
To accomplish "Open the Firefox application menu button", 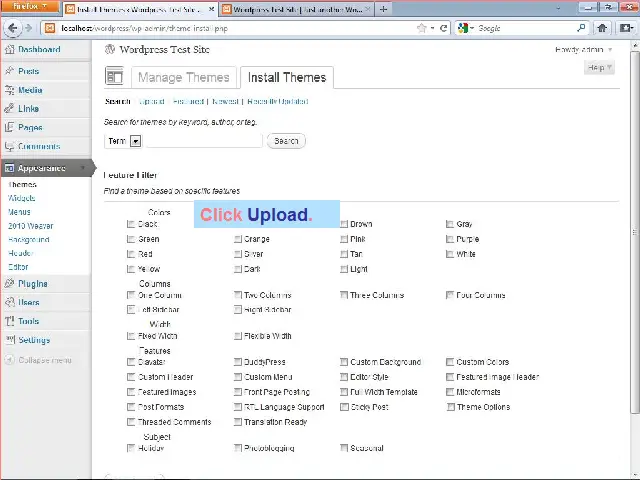I will pyautogui.click(x=30, y=7).
